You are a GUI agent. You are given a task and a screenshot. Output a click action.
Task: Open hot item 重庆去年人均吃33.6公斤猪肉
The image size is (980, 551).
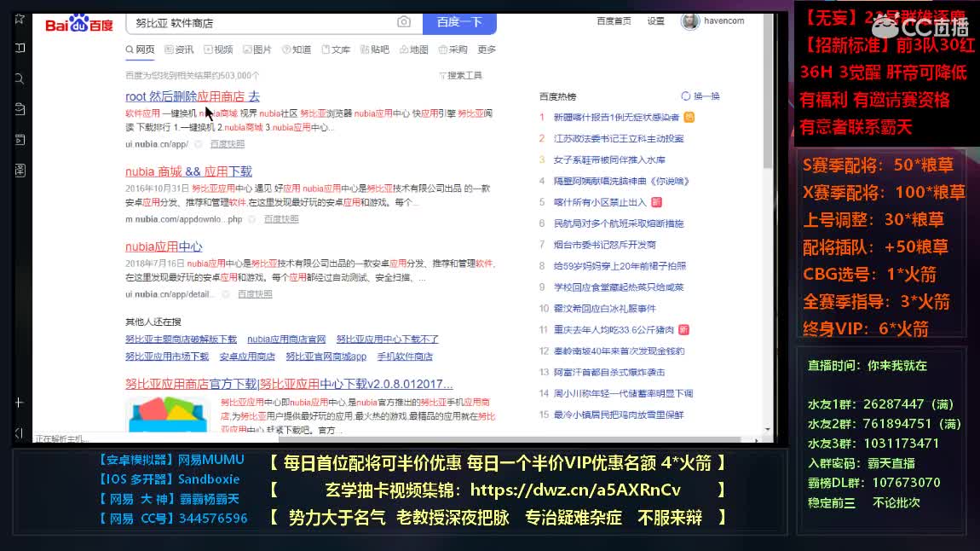614,329
